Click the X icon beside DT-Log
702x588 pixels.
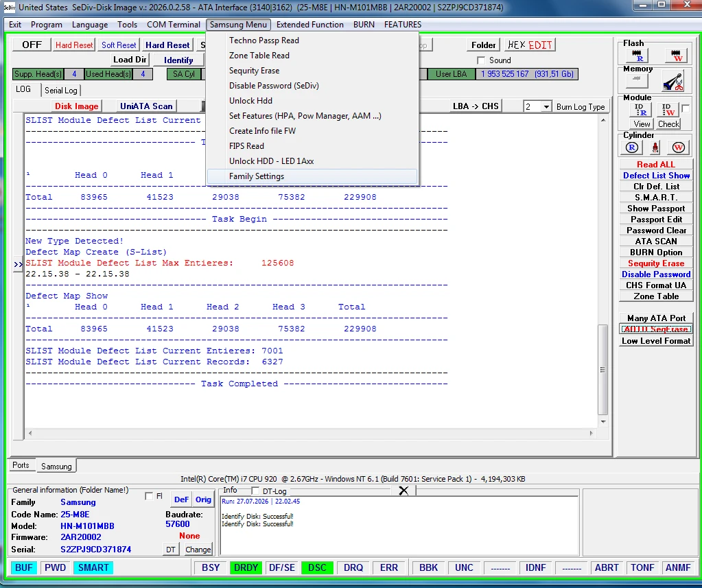point(403,491)
